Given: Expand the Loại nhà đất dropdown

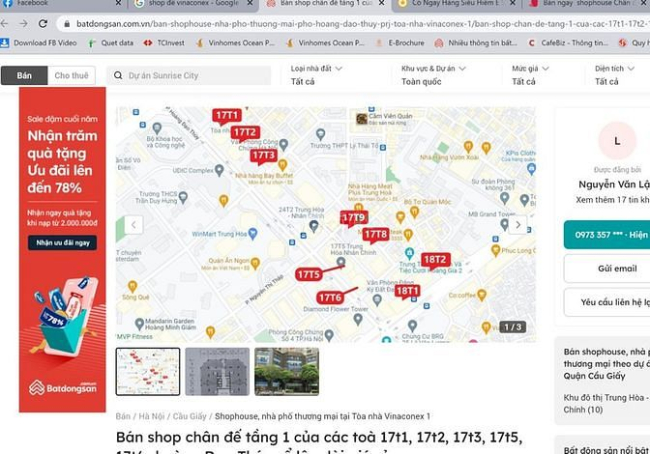Looking at the screenshot, I should tap(316, 75).
